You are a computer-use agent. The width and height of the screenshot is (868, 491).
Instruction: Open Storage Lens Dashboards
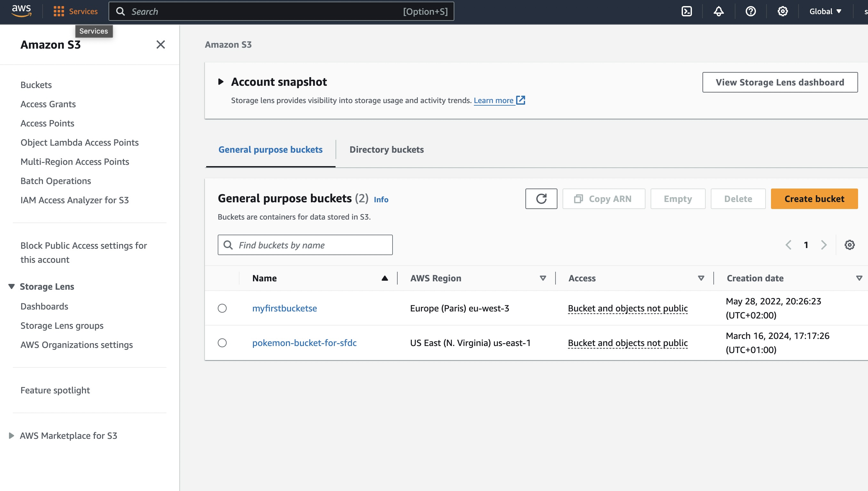[x=44, y=306]
